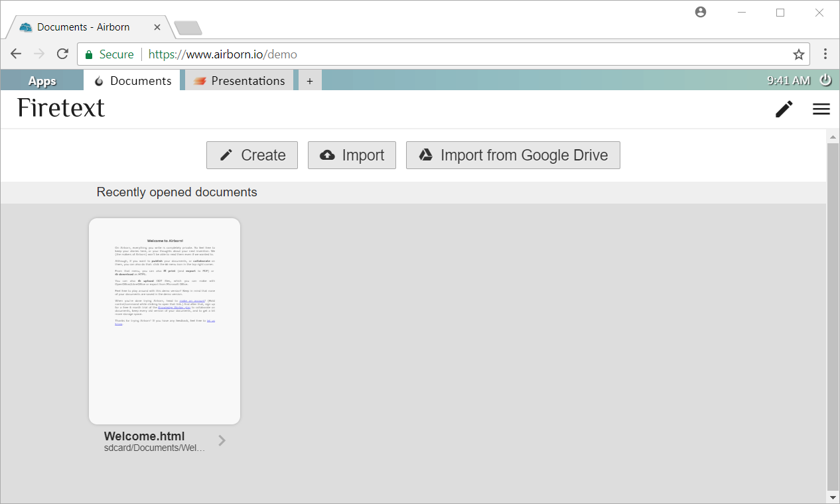
Task: Expand Welcome.html options chevron
Action: pyautogui.click(x=222, y=440)
